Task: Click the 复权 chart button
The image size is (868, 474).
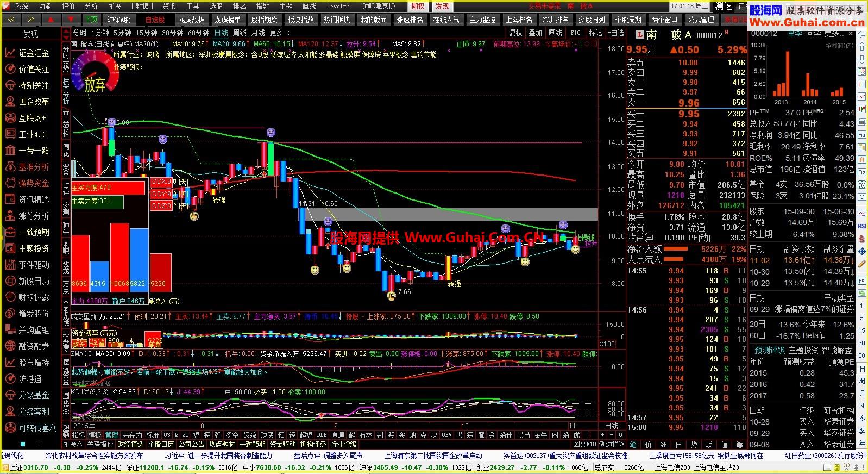Action: click(516, 33)
